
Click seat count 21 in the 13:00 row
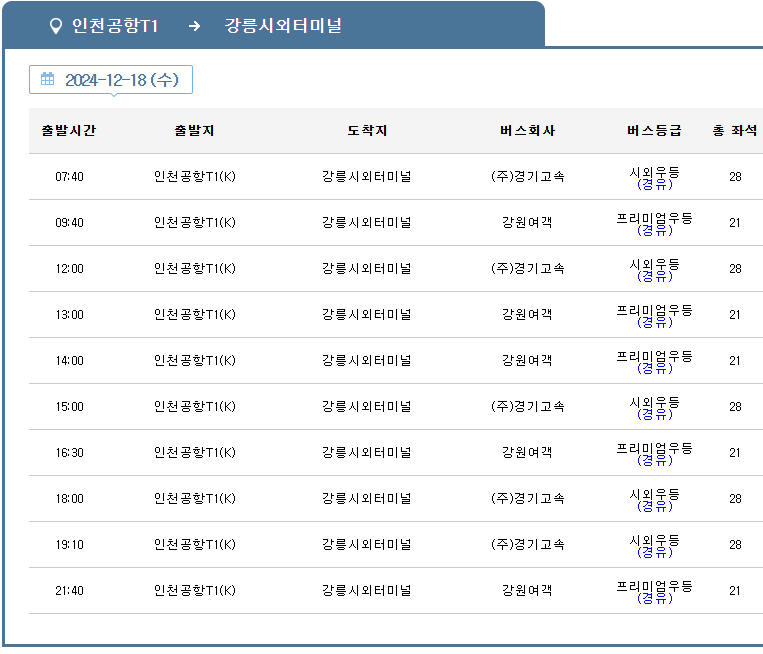pyautogui.click(x=735, y=315)
